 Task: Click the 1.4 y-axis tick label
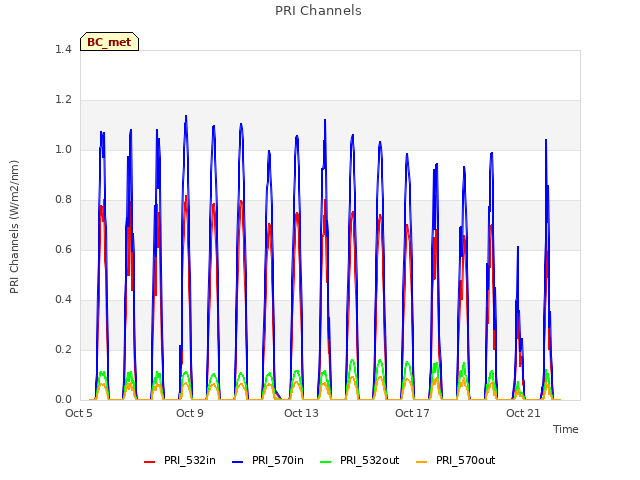[63, 49]
